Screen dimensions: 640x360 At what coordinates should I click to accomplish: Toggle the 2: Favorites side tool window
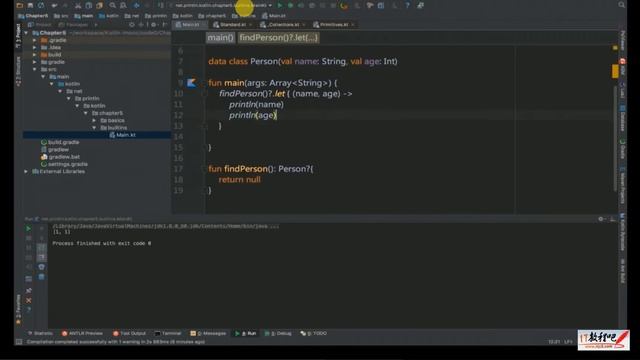[18, 309]
